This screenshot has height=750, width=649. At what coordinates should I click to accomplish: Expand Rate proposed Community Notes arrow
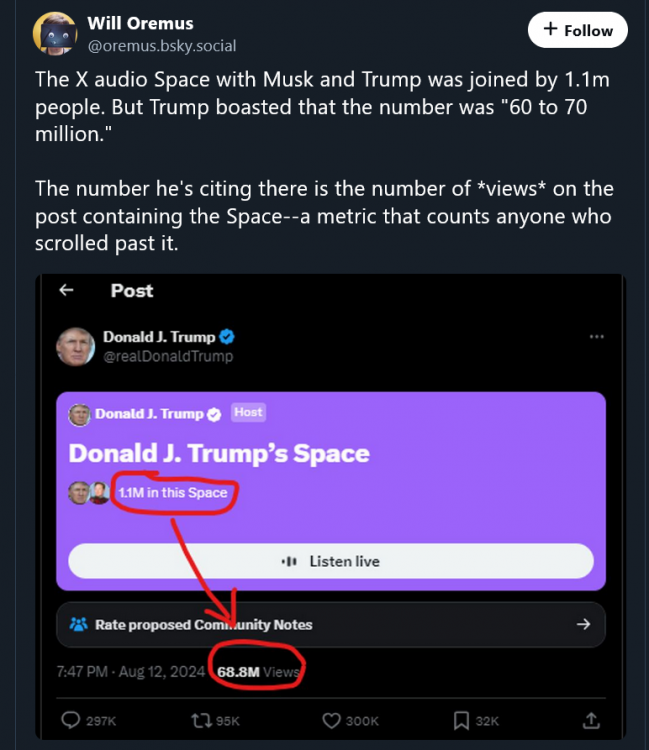(x=583, y=624)
